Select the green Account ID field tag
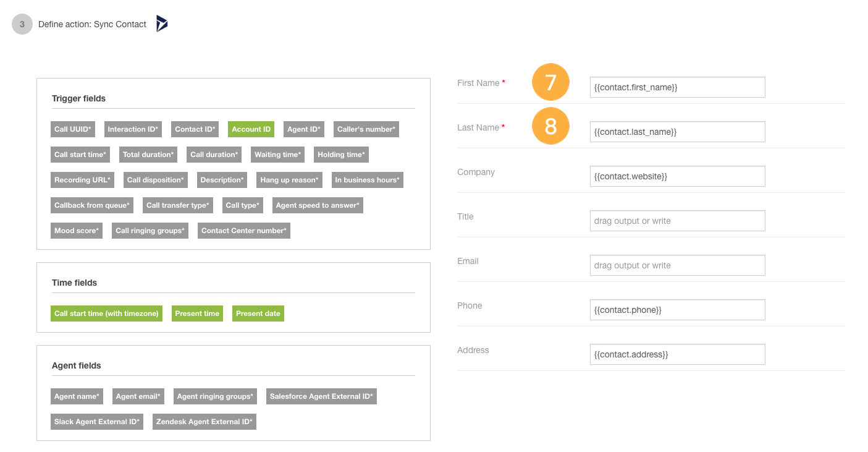 pyautogui.click(x=251, y=129)
